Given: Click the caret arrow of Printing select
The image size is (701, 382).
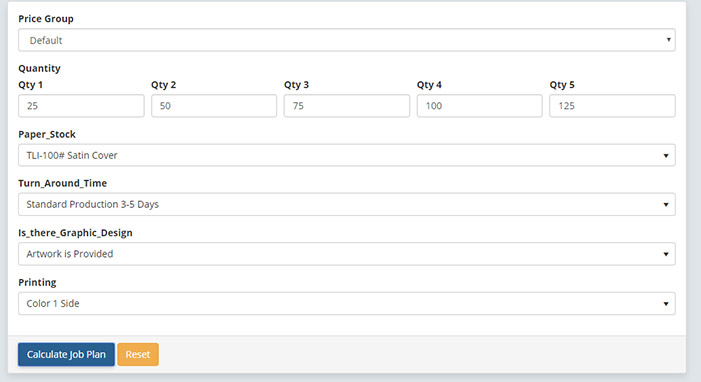Looking at the screenshot, I should (666, 304).
